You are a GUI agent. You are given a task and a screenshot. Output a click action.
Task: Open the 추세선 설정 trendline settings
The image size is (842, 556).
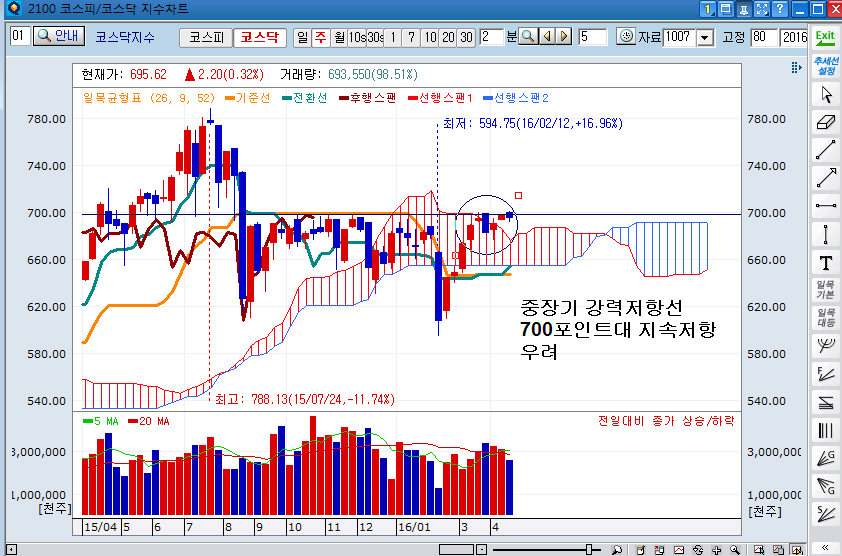pos(826,66)
